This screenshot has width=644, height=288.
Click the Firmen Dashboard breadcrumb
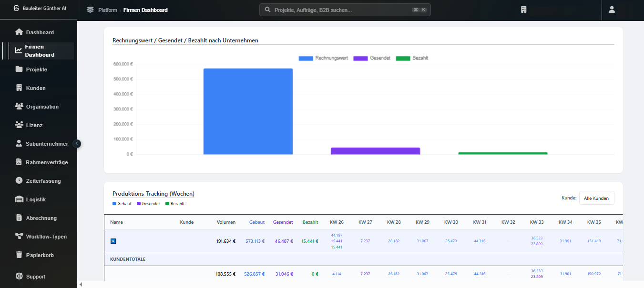pos(145,10)
